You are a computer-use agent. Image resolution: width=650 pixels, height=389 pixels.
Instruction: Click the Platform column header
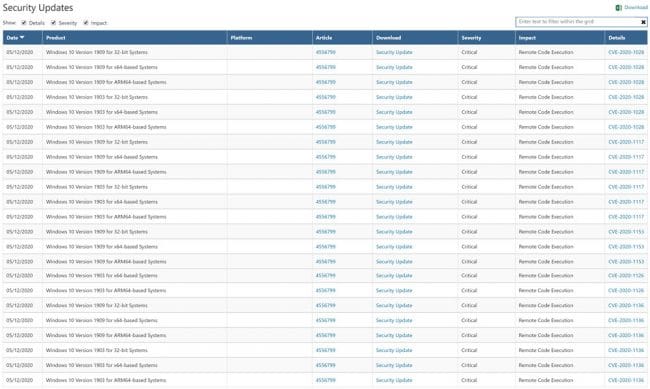coord(242,38)
